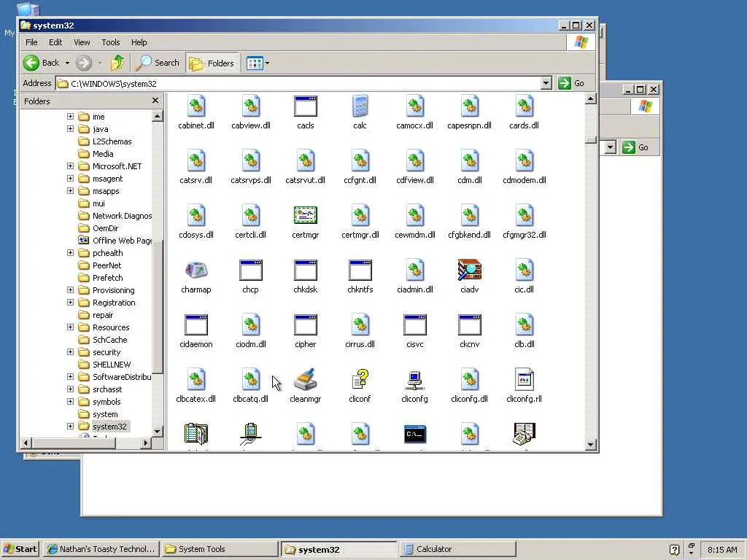Image resolution: width=747 pixels, height=560 pixels.
Task: Toggle the Folders pane button
Action: 212,63
